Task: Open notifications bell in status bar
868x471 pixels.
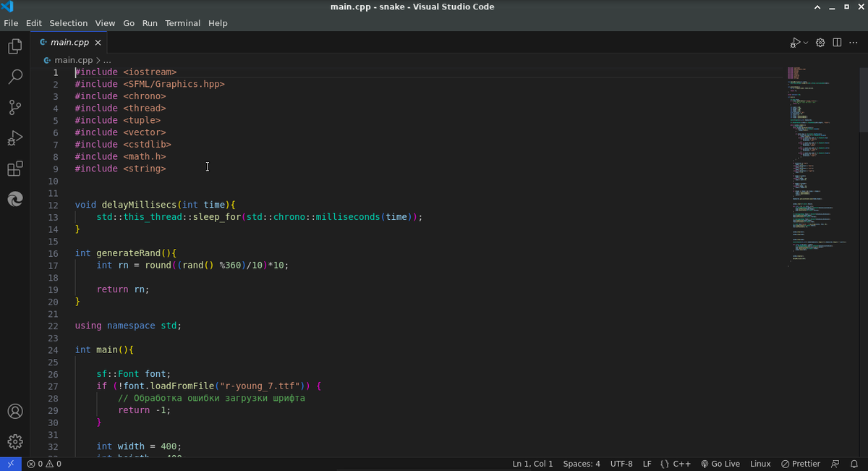Action: pyautogui.click(x=854, y=464)
